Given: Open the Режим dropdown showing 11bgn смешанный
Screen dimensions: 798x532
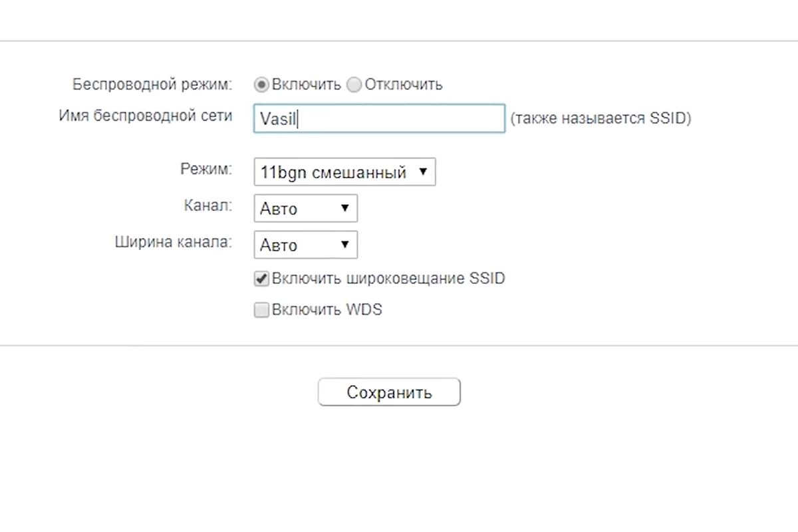Looking at the screenshot, I should pyautogui.click(x=344, y=172).
